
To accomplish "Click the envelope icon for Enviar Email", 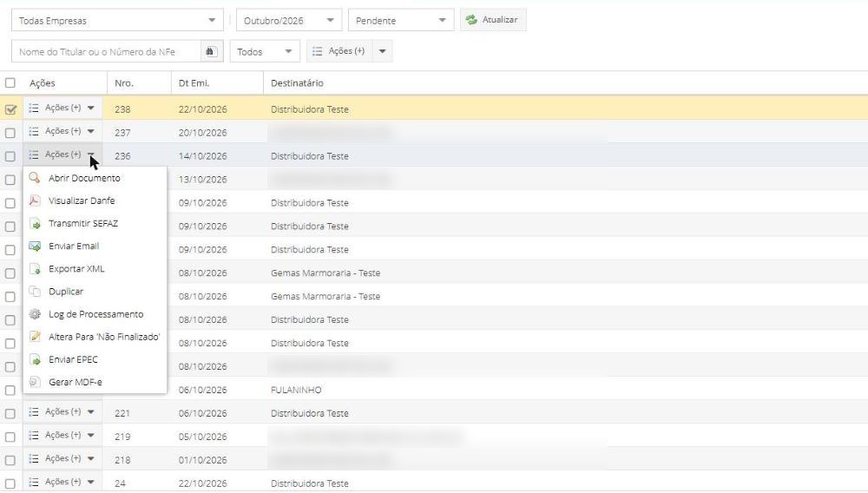I will [x=35, y=246].
